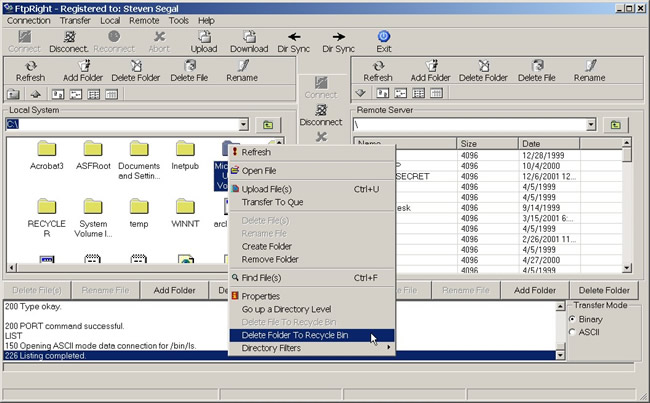Open the Help menu
Screen dimensions: 650x403
pyautogui.click(x=206, y=20)
